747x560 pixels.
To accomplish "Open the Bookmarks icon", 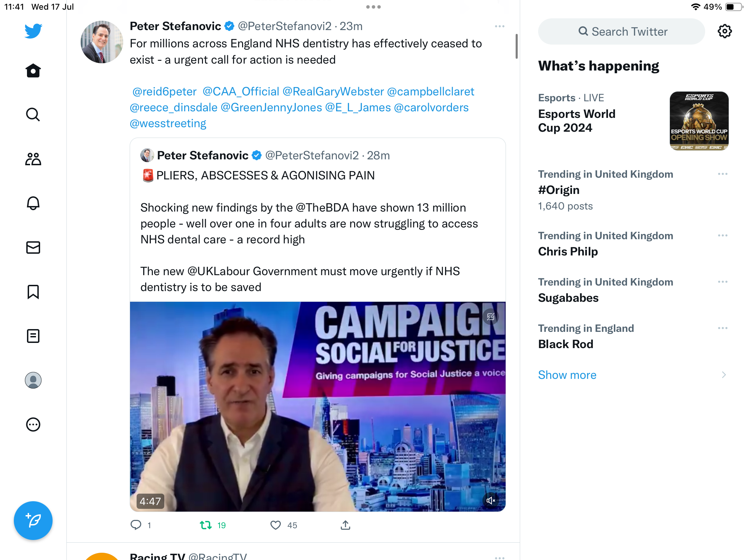I will (33, 292).
